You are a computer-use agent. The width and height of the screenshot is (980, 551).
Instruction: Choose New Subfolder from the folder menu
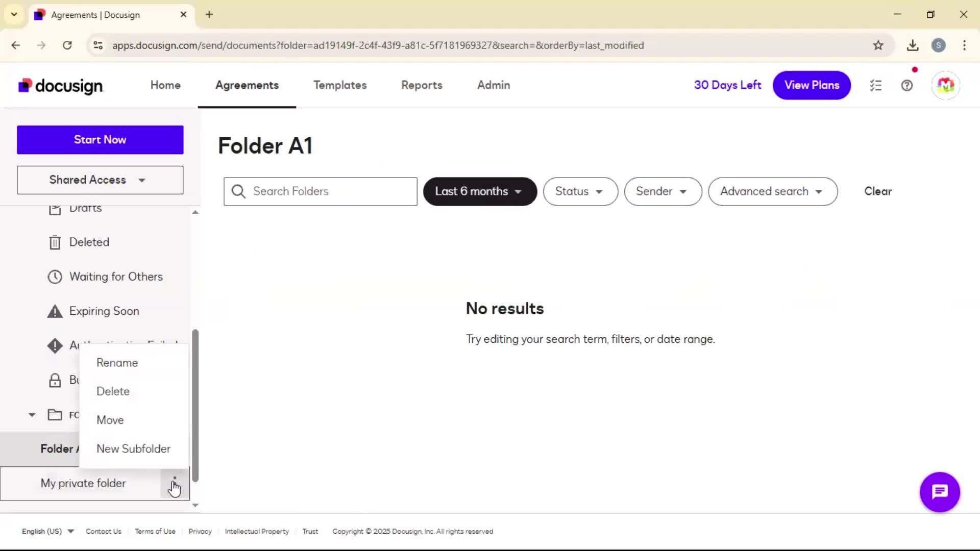(x=133, y=449)
